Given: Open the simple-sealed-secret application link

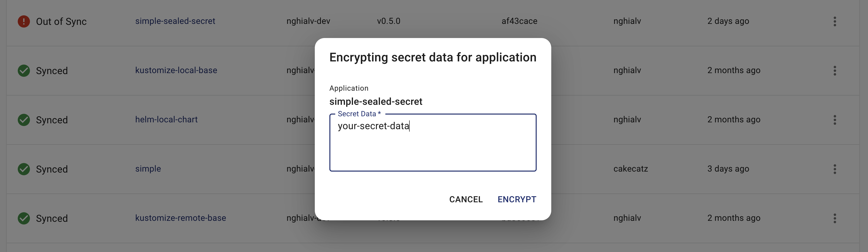Looking at the screenshot, I should pyautogui.click(x=175, y=21).
